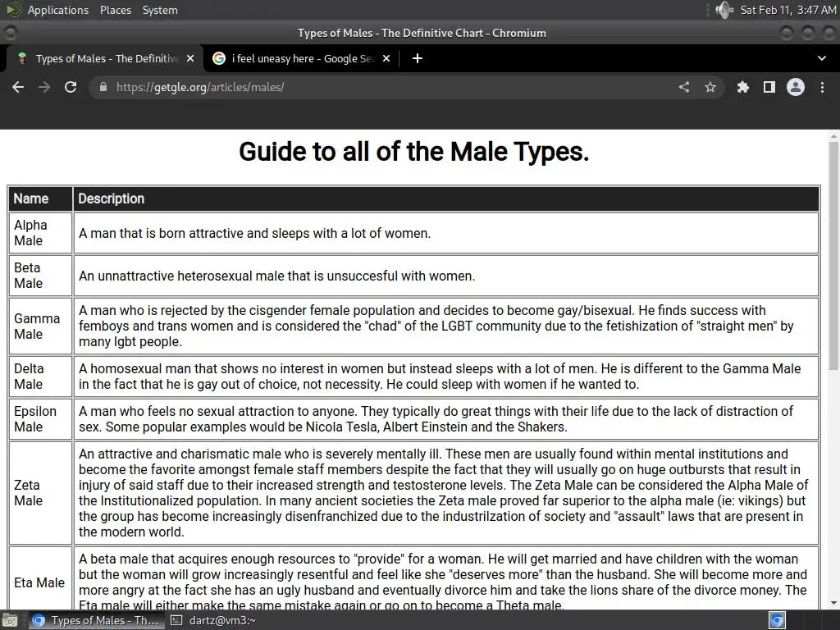Open Chromium three-dot menu
Image resolution: width=840 pixels, height=630 pixels.
[822, 87]
